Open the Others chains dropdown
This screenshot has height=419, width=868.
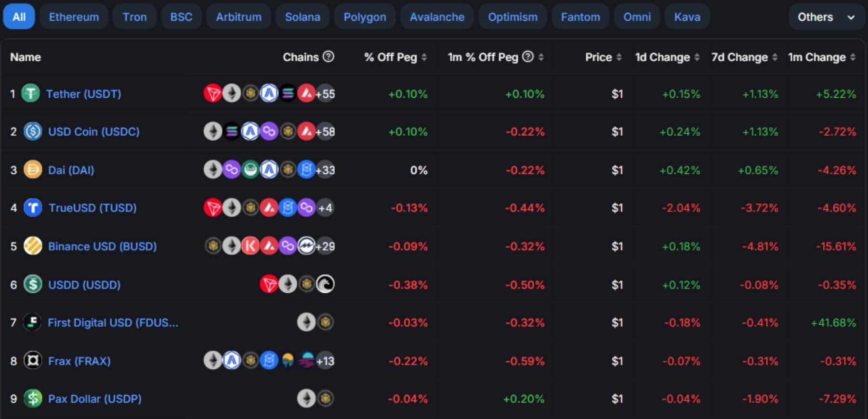pyautogui.click(x=826, y=17)
